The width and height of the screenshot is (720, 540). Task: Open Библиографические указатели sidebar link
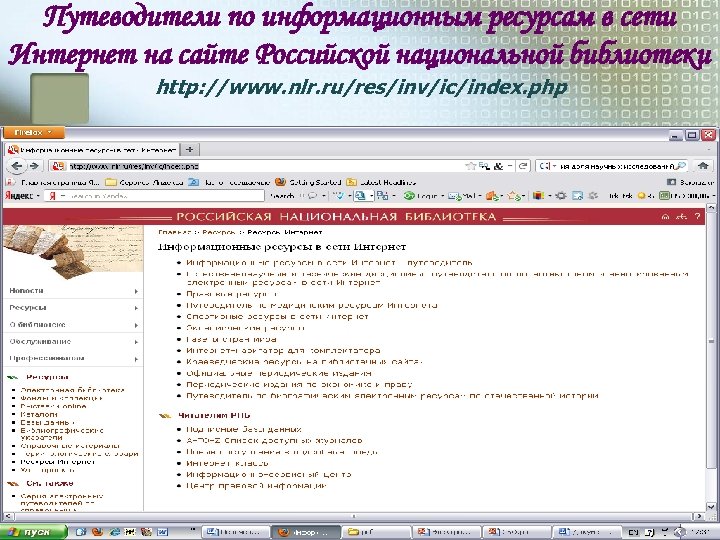pyautogui.click(x=62, y=434)
